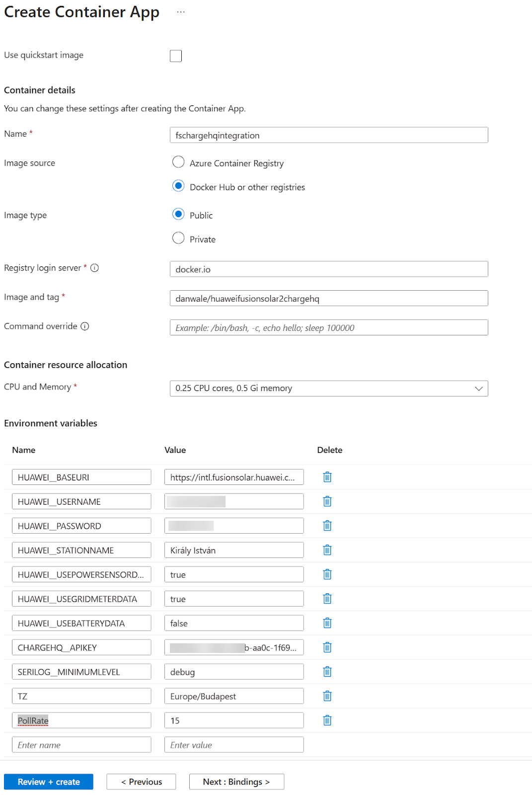Select Docker Hub or other registries
Viewport: 532px width, 795px height.
178,186
